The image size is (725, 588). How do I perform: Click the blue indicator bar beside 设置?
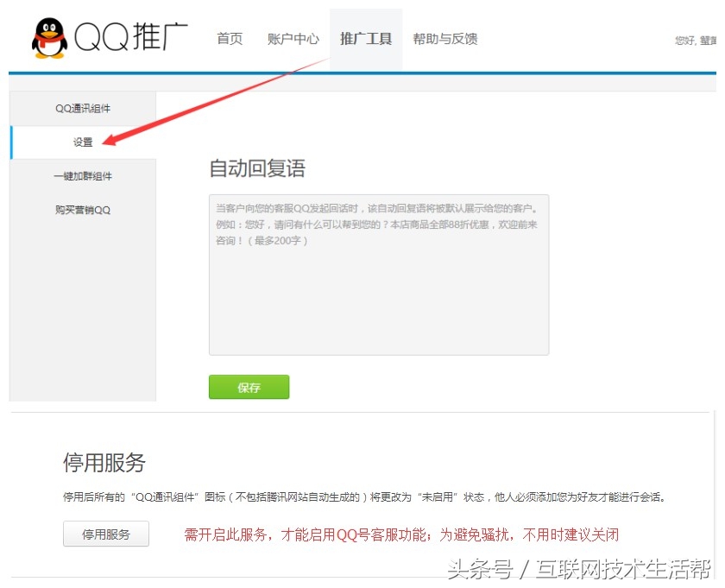click(x=11, y=142)
